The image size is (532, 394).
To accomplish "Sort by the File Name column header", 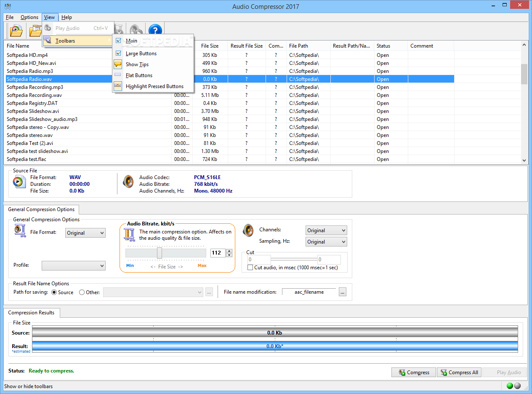I will coord(88,46).
